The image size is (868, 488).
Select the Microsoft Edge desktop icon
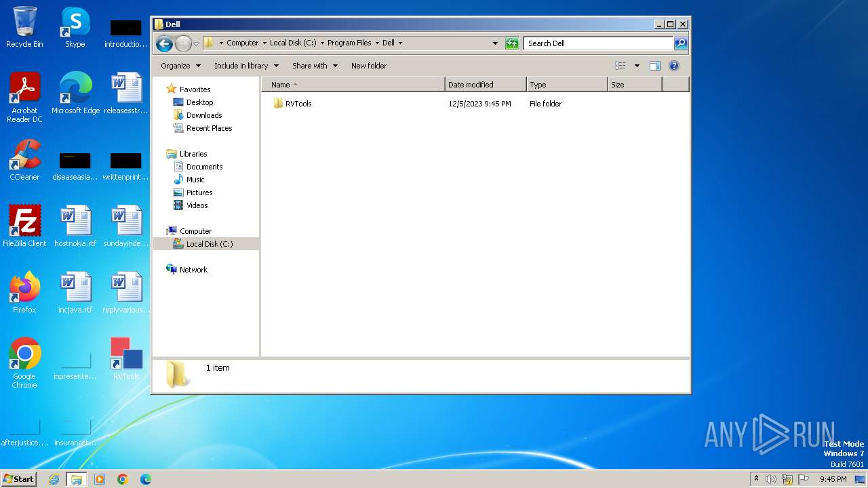75,94
